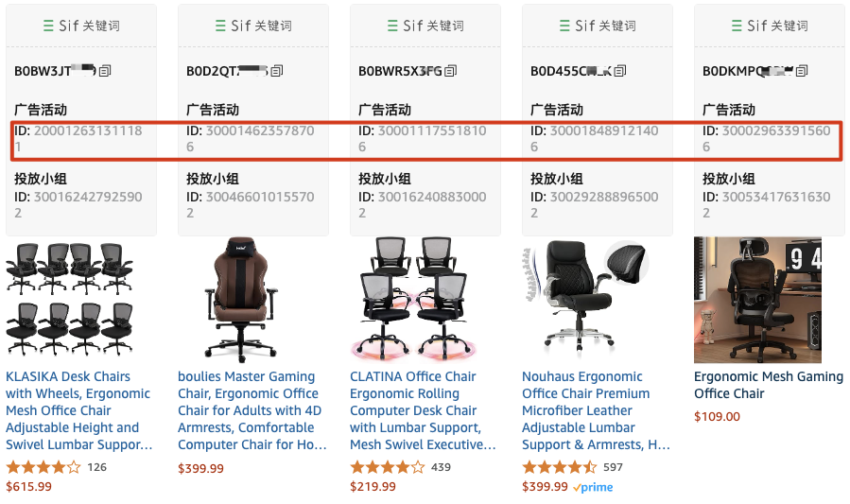The width and height of the screenshot is (850, 504).
Task: Copy ASIN B0BWR5X3FG with copy icon
Action: 450,71
